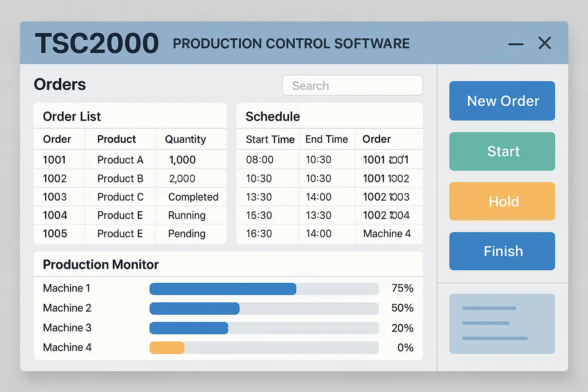Click the Product C cell
Screen dimensions: 588x392
(x=120, y=197)
